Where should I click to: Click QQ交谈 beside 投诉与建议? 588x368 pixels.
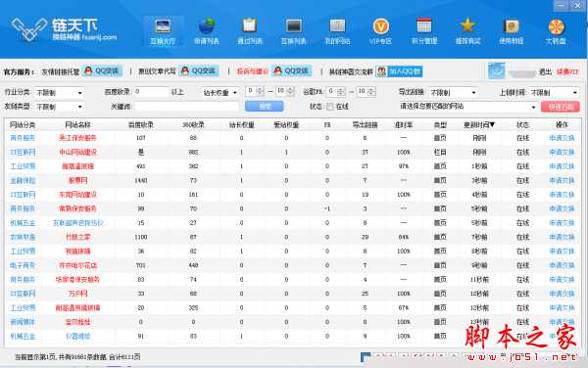pyautogui.click(x=292, y=70)
